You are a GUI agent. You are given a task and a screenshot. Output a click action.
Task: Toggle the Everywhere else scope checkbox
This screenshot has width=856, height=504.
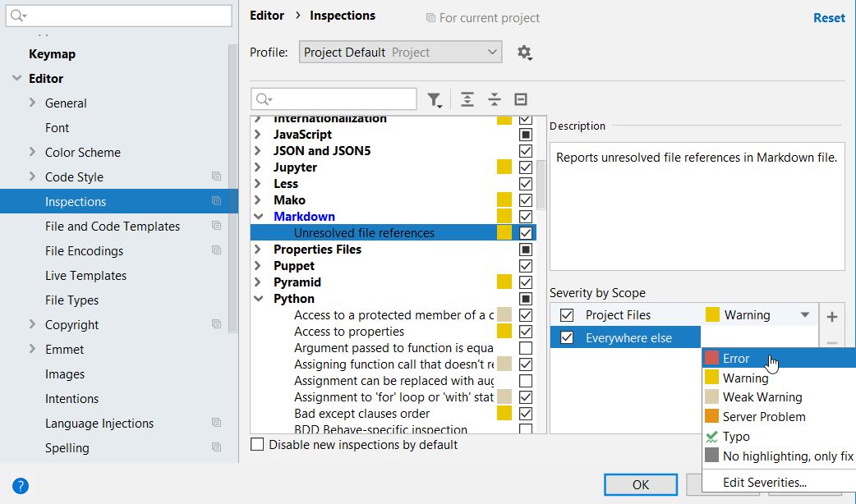[x=567, y=338]
